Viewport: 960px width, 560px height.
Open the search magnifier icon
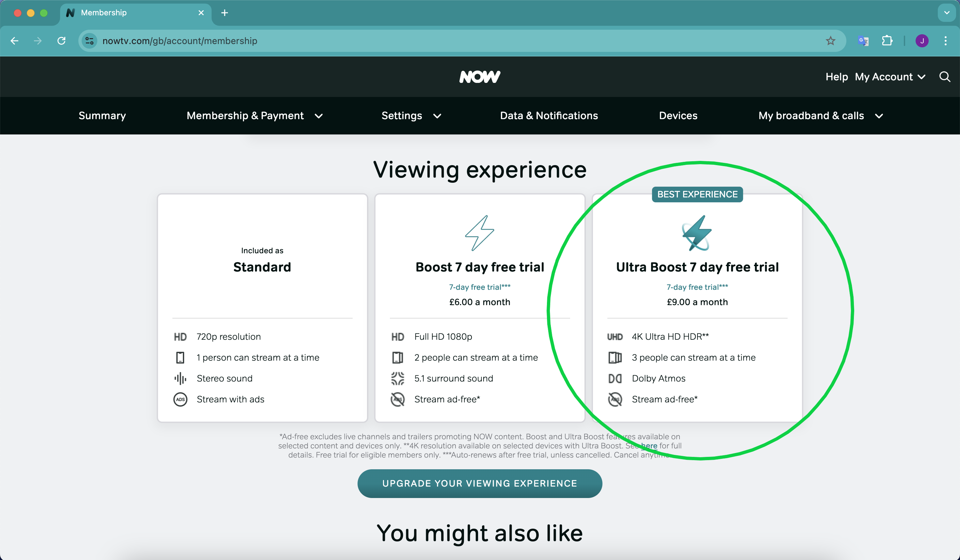click(x=944, y=77)
